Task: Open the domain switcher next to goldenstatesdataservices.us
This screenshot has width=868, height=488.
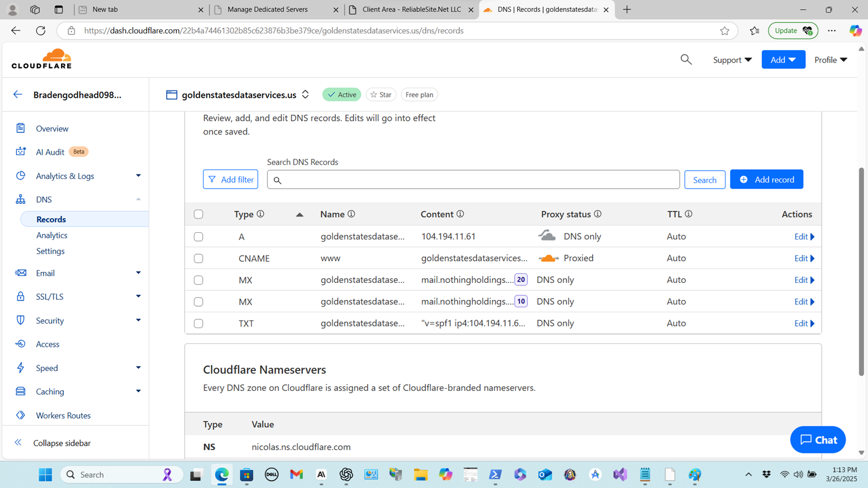Action: pyautogui.click(x=306, y=94)
